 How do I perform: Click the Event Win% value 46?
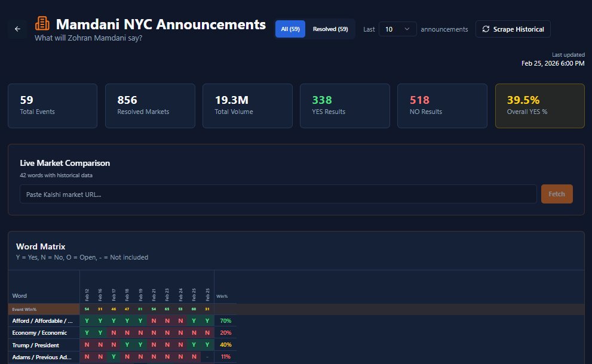(x=114, y=309)
